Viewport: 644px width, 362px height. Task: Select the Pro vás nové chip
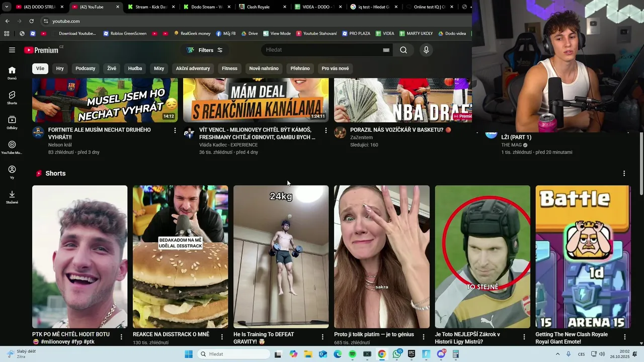coord(335,68)
